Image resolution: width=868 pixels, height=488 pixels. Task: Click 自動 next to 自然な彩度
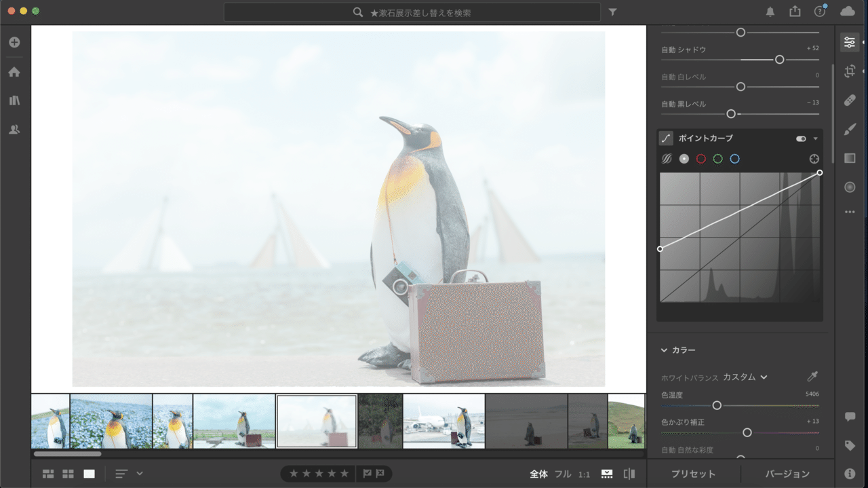pos(668,449)
